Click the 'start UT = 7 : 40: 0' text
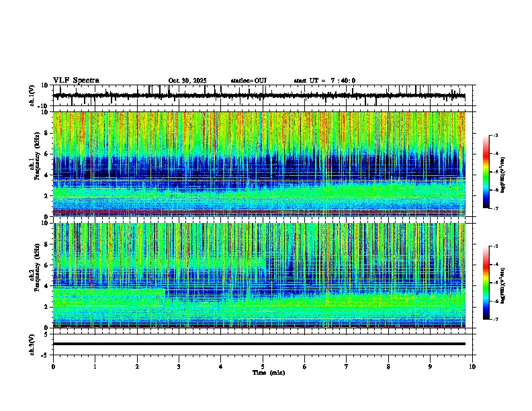Image resolution: width=532 pixels, height=411 pixels. coord(324,81)
